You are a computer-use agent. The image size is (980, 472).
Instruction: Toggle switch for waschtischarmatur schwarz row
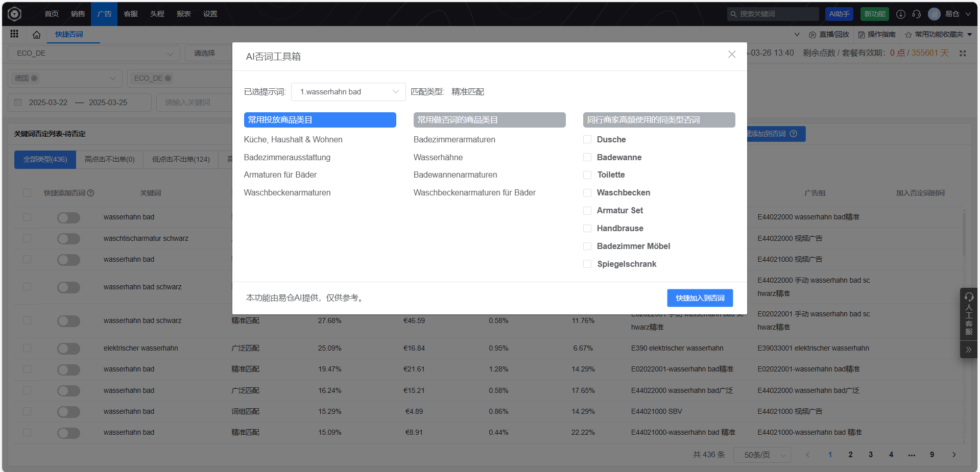(68, 239)
